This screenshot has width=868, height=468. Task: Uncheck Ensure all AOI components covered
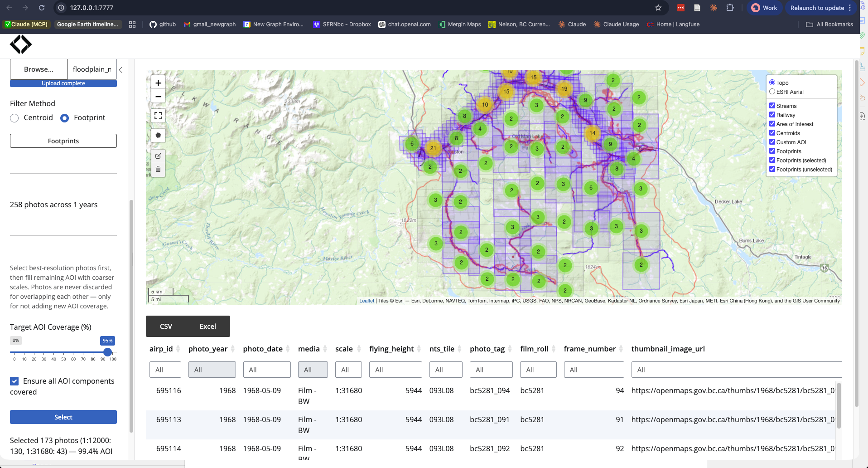pos(15,381)
